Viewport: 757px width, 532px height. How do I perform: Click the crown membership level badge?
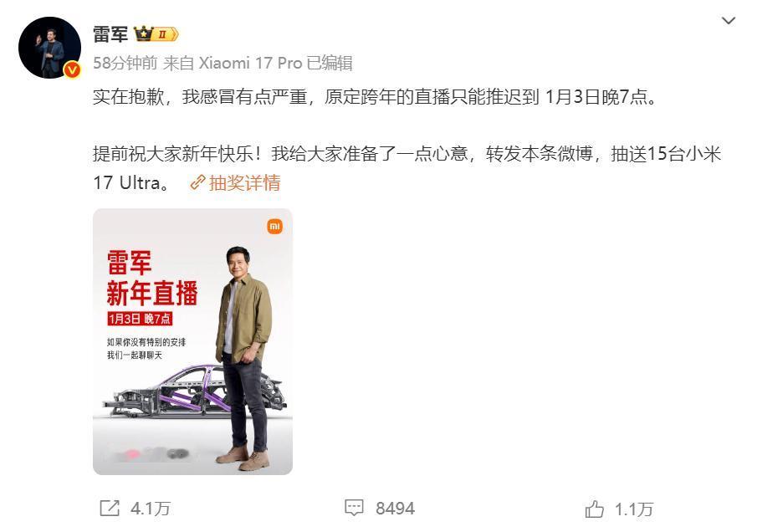tap(156, 34)
